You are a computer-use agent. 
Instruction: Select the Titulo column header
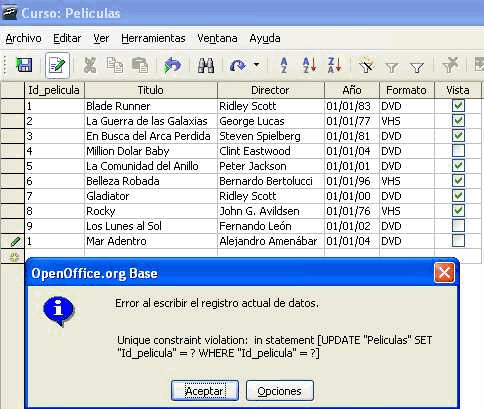point(151,90)
